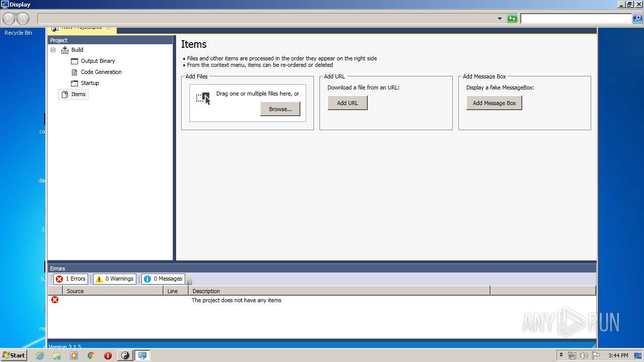Click the green refresh icon

tap(512, 19)
